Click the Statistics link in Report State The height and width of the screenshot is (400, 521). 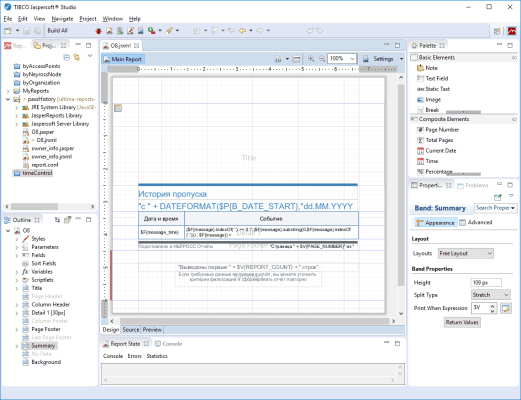click(x=157, y=356)
